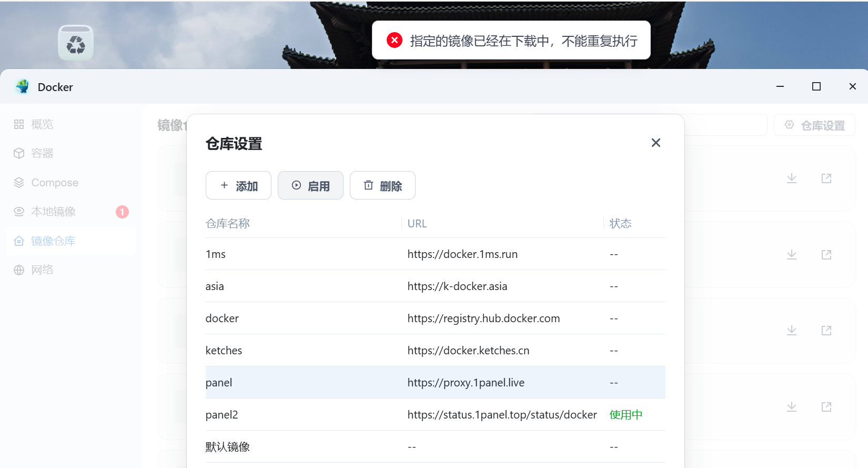Click the search field behind the dialog

pos(725,125)
